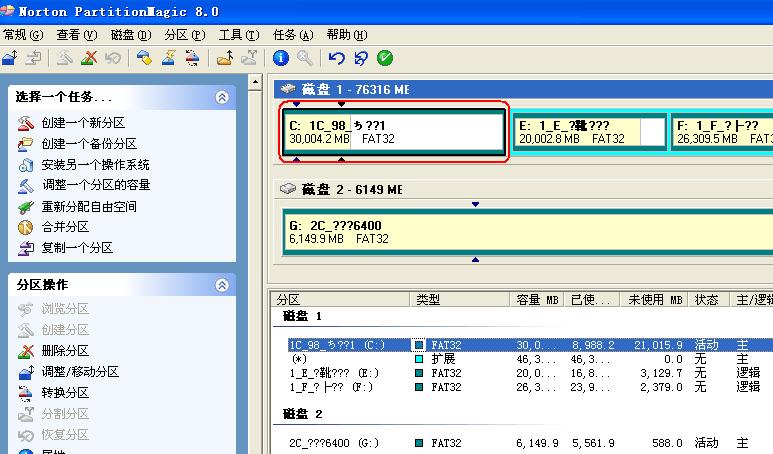This screenshot has width=773, height=454.
Task: Click the grayed split partition toolbar icon
Action: tap(249, 58)
